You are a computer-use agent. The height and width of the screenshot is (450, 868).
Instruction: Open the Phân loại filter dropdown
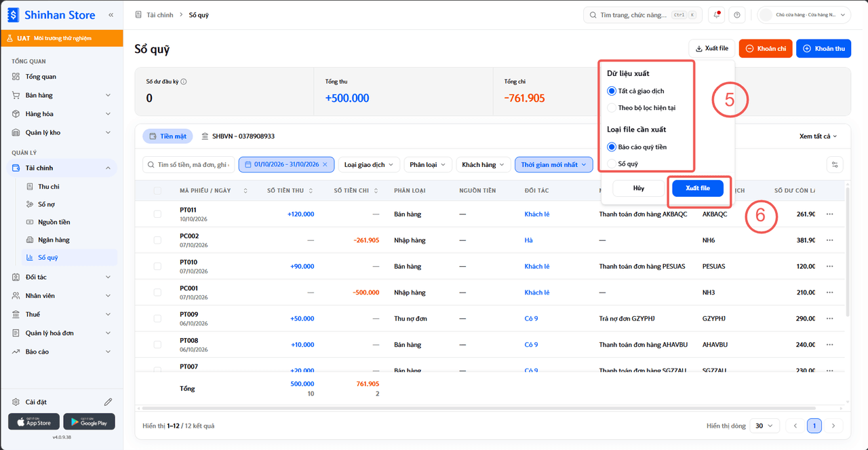pyautogui.click(x=427, y=164)
